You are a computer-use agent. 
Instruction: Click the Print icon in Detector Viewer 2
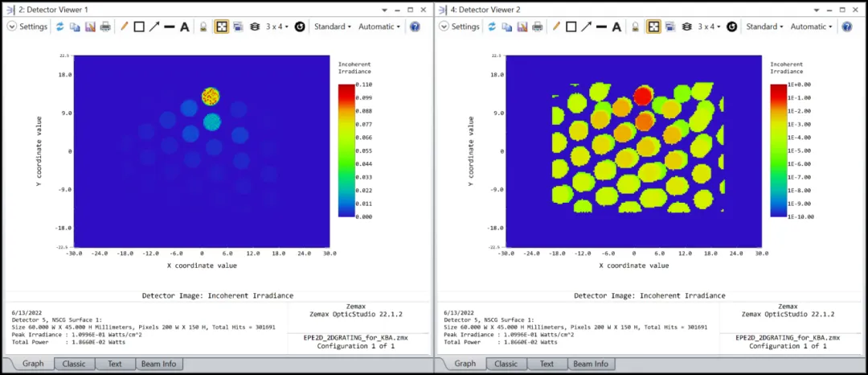tap(536, 27)
